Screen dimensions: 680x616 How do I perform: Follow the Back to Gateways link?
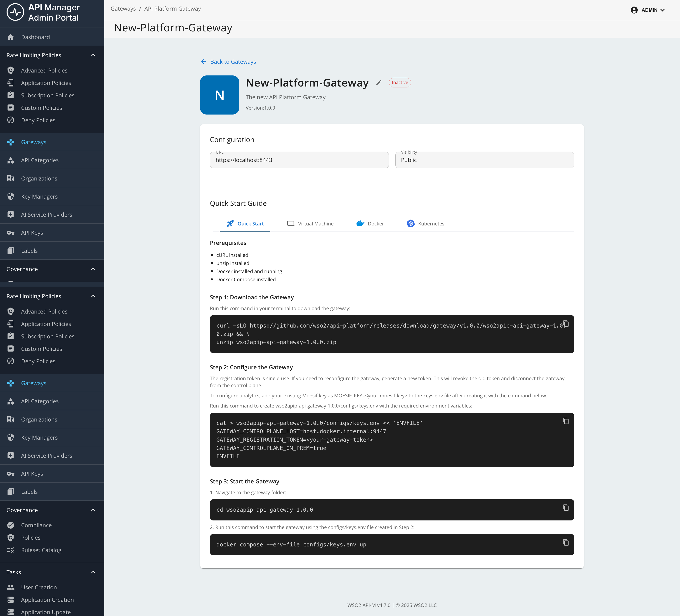click(233, 62)
